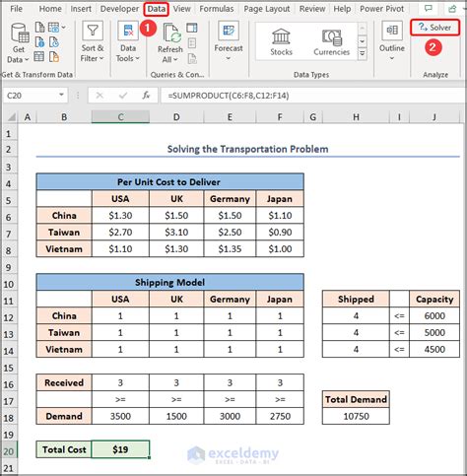Click China to USA cost $1.30
Image resolution: width=467 pixels, height=476 pixels.
120,216
